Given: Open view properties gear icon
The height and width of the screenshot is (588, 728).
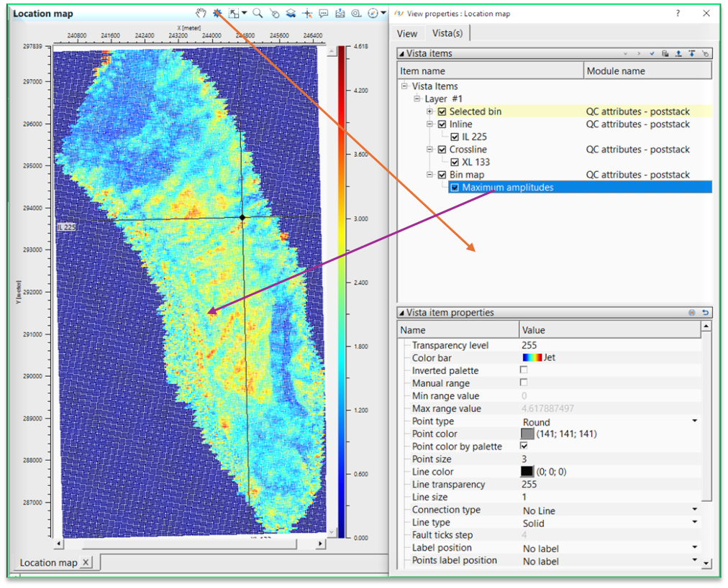Looking at the screenshot, I should 217,13.
